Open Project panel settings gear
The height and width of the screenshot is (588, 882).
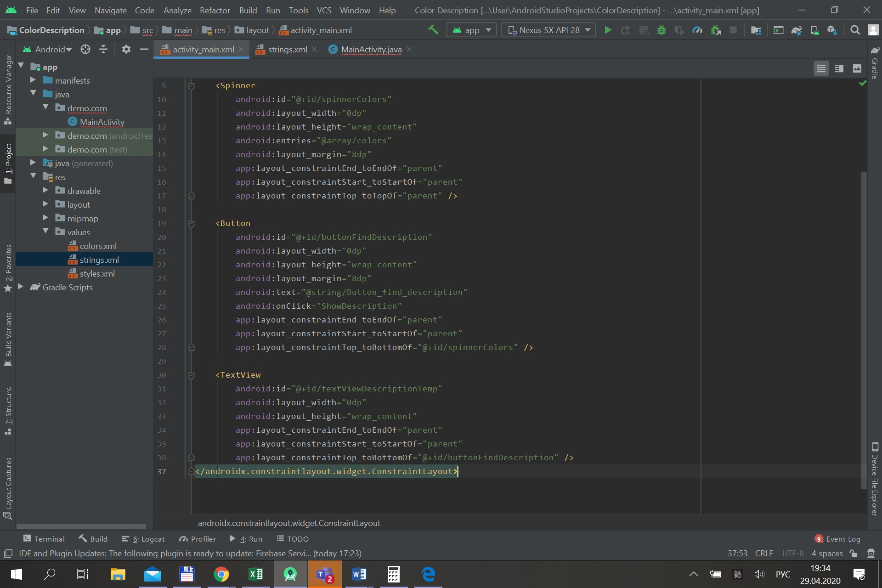(126, 49)
